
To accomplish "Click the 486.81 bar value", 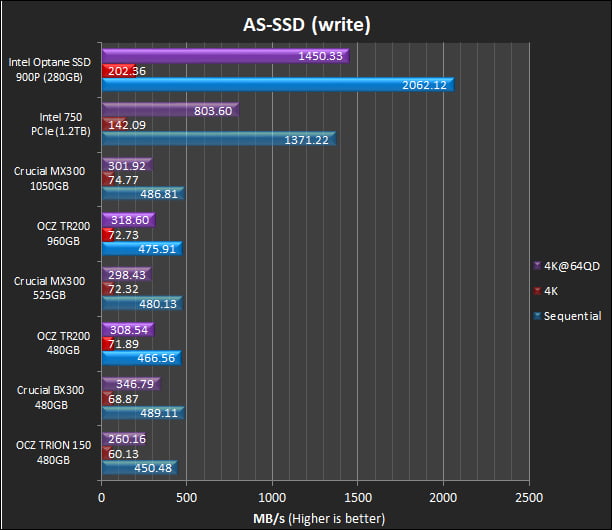I will (159, 194).
